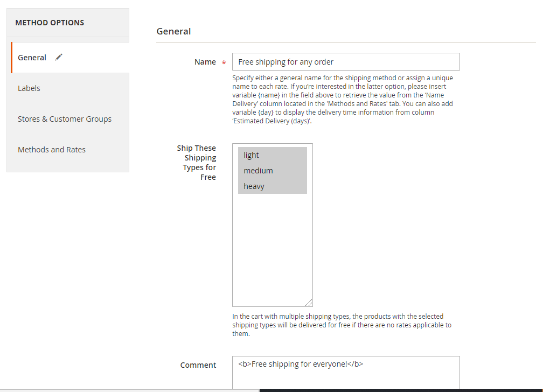Select the medium shipping type option
The height and width of the screenshot is (392, 543).
[x=273, y=170]
